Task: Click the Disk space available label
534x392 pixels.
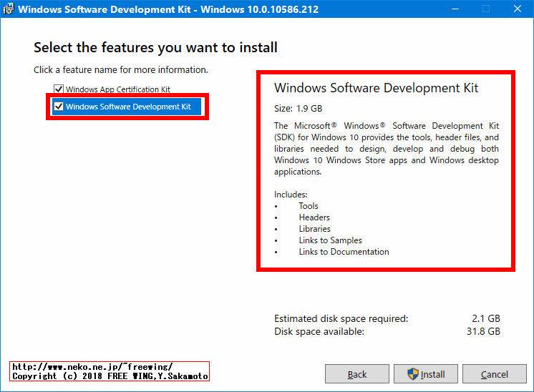Action: click(x=319, y=331)
